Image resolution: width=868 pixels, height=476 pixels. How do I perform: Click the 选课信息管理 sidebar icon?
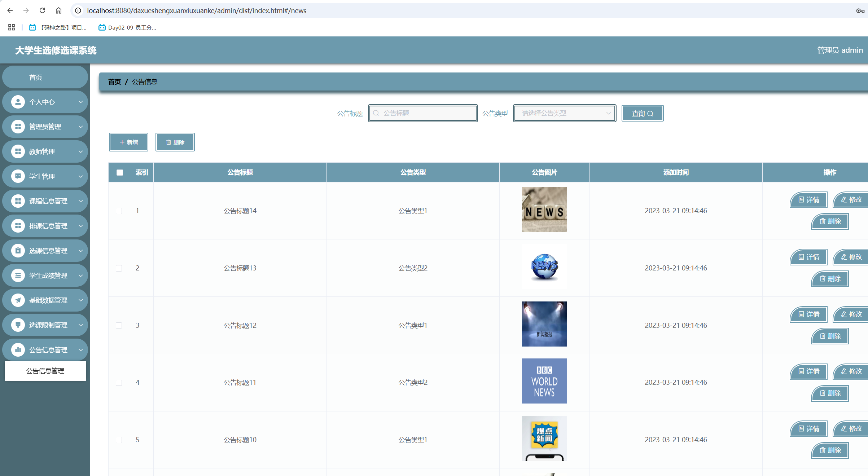[18, 251]
